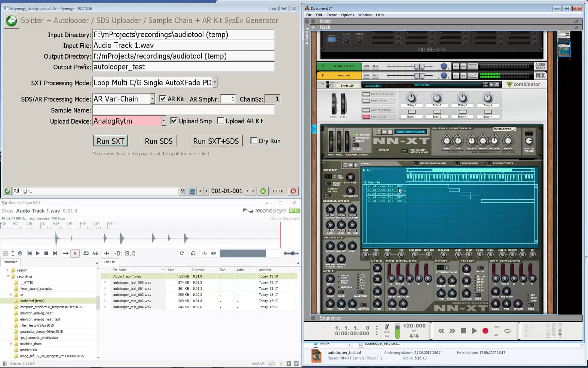Toggle Show Devices button on Combinator
The image size is (588, 368).
(x=366, y=117)
